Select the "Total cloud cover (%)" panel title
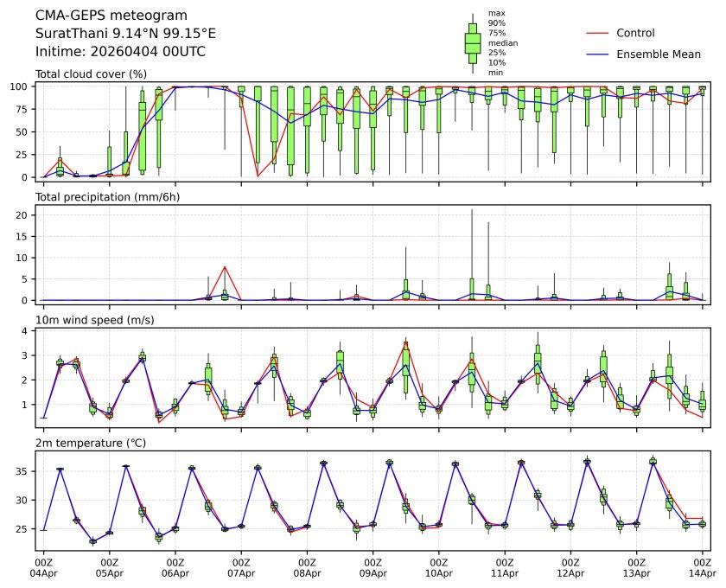The height and width of the screenshot is (588, 726). (91, 74)
